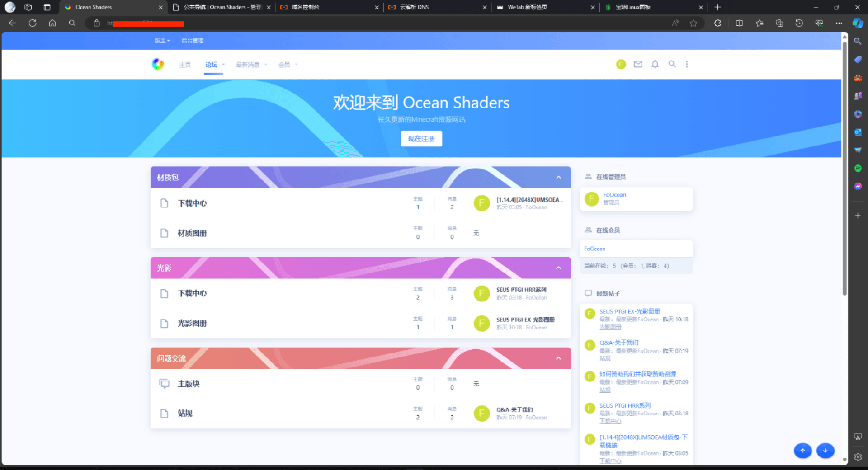Open the forum search magnifier icon
Image resolution: width=868 pixels, height=470 pixels.
(x=672, y=64)
